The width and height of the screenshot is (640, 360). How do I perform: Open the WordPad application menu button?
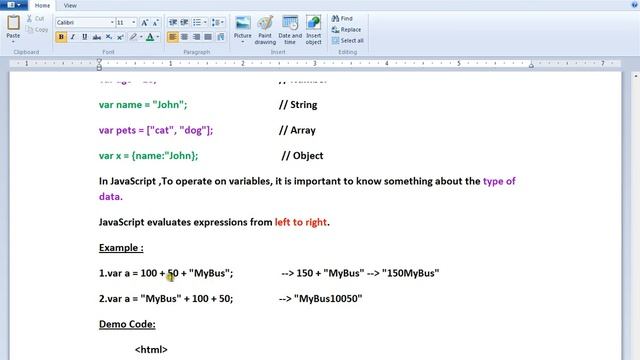14,5
